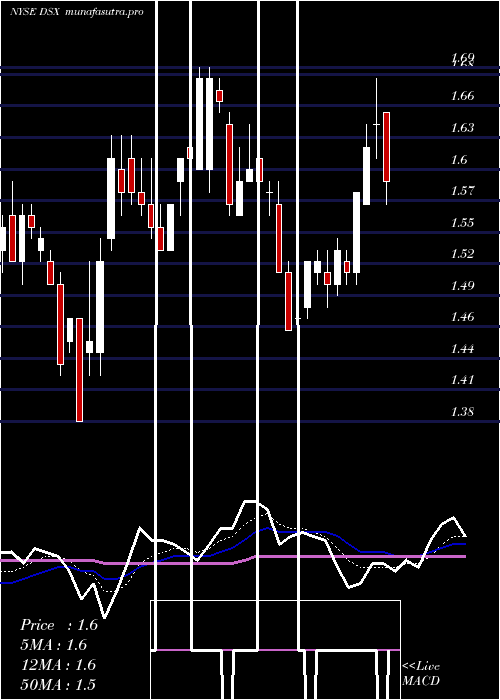This screenshot has width=500, height=700.
Task: Click the 1.57 price axis label
Action: point(462,191)
